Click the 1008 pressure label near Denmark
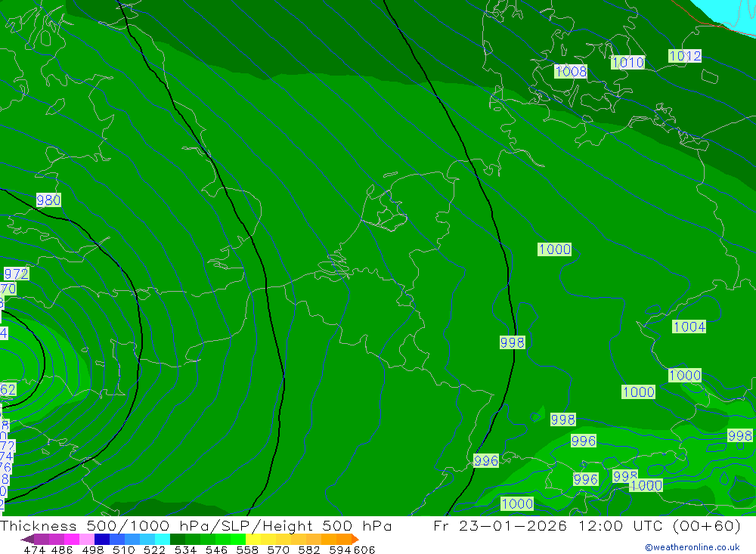 tap(571, 71)
